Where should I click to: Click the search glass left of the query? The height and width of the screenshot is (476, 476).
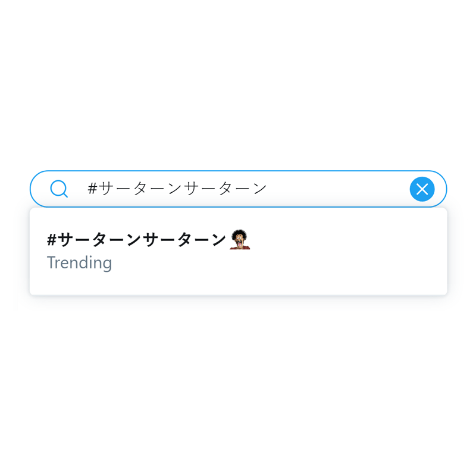pyautogui.click(x=59, y=189)
